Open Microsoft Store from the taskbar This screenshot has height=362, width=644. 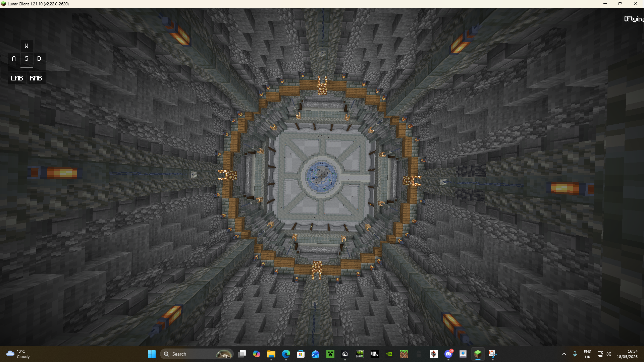coord(301,354)
